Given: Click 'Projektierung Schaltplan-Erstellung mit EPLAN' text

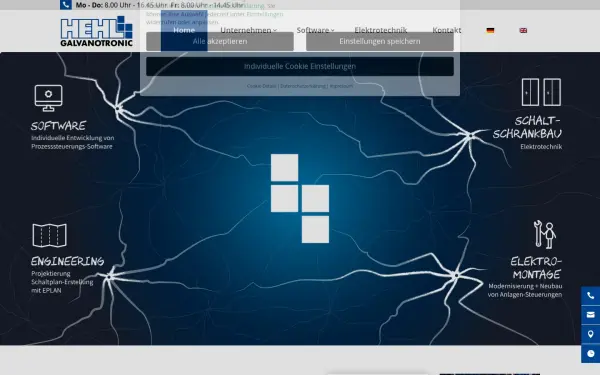Looking at the screenshot, I should (x=62, y=282).
